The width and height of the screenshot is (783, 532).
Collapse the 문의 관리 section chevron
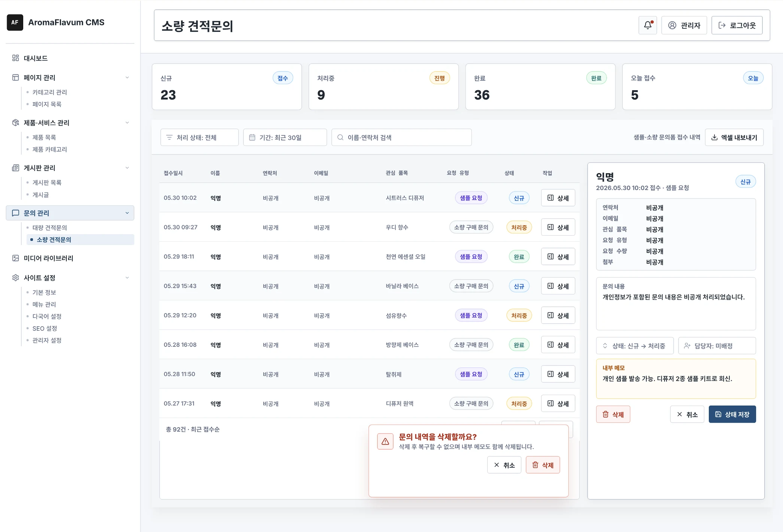[127, 213]
